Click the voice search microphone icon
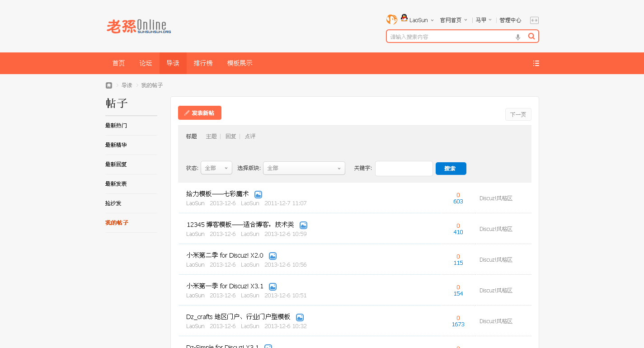This screenshot has width=644, height=348. 518,37
